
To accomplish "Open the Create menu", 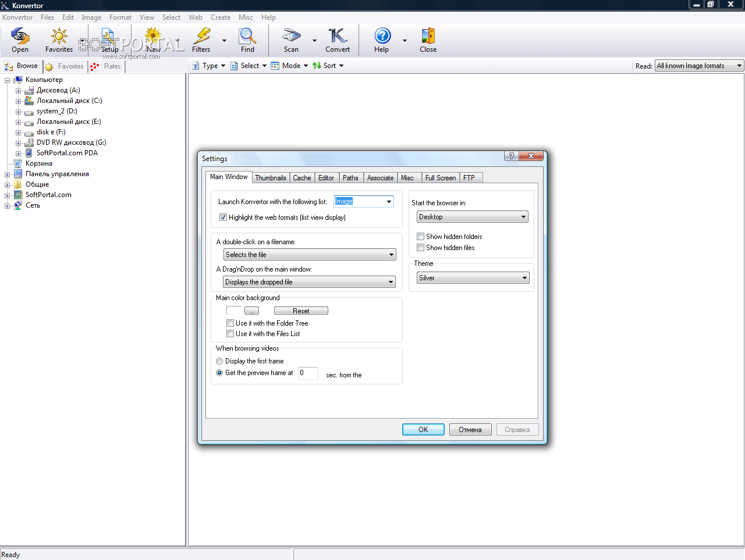I will (221, 17).
